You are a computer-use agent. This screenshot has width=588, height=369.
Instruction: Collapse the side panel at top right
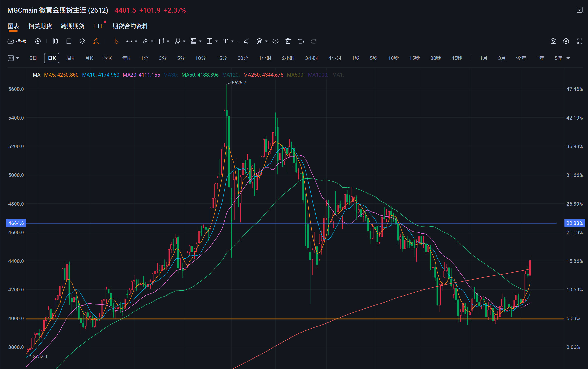pos(580,10)
